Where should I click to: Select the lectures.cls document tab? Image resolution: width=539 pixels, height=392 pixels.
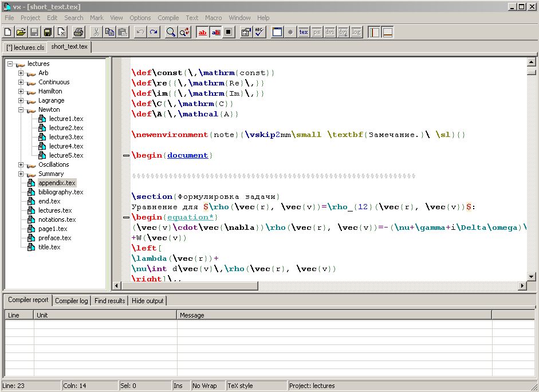click(25, 48)
